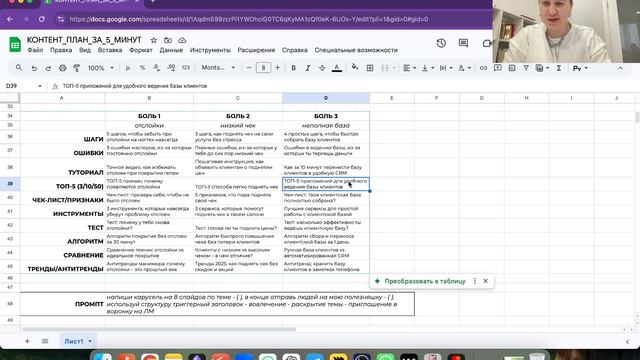The width and height of the screenshot is (640, 360).
Task: Open the Ру input tools dropdown
Action: (x=580, y=68)
